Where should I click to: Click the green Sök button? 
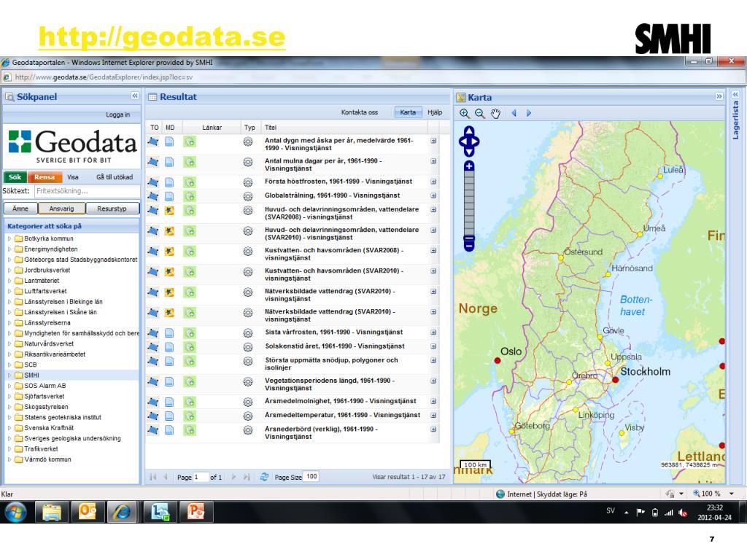pyautogui.click(x=15, y=177)
